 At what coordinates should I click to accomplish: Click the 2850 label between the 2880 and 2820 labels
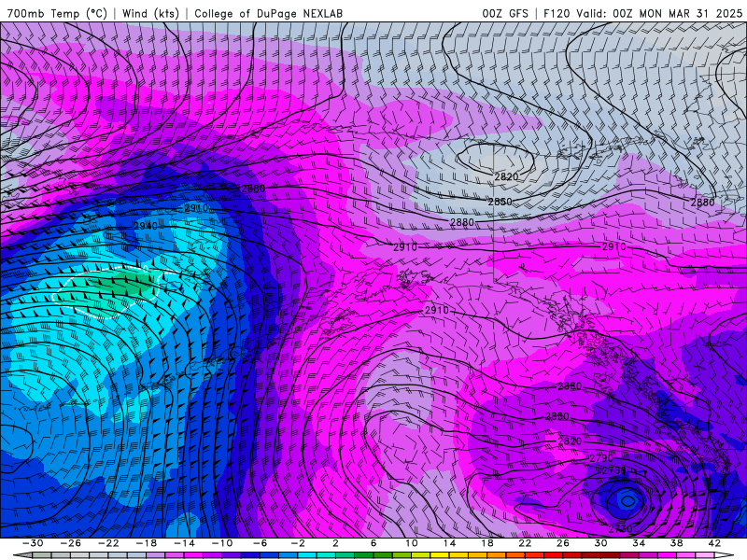(x=557, y=416)
